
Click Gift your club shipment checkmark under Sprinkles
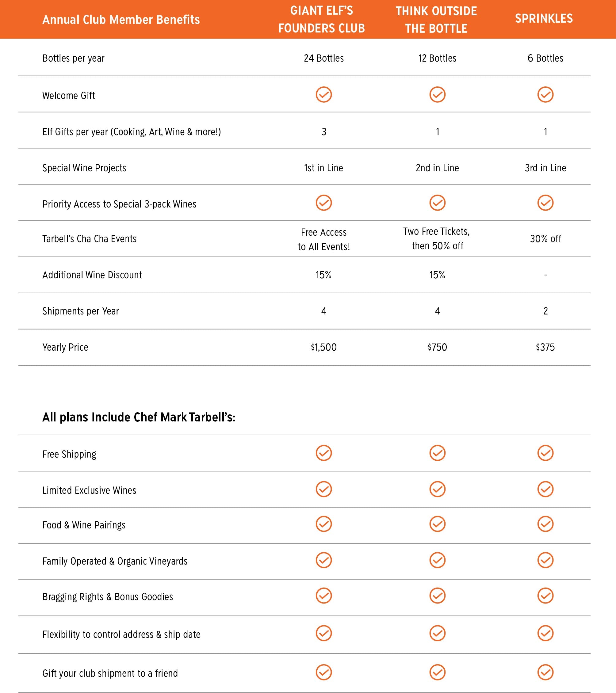click(545, 672)
